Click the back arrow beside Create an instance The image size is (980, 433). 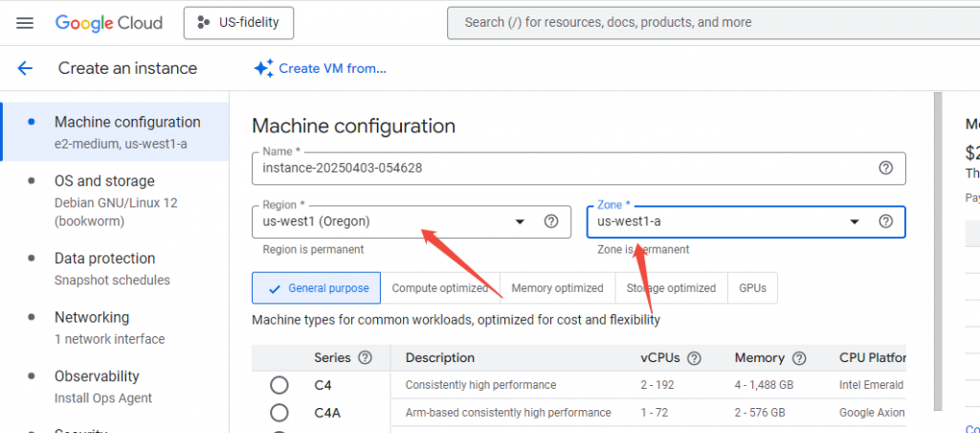(25, 68)
